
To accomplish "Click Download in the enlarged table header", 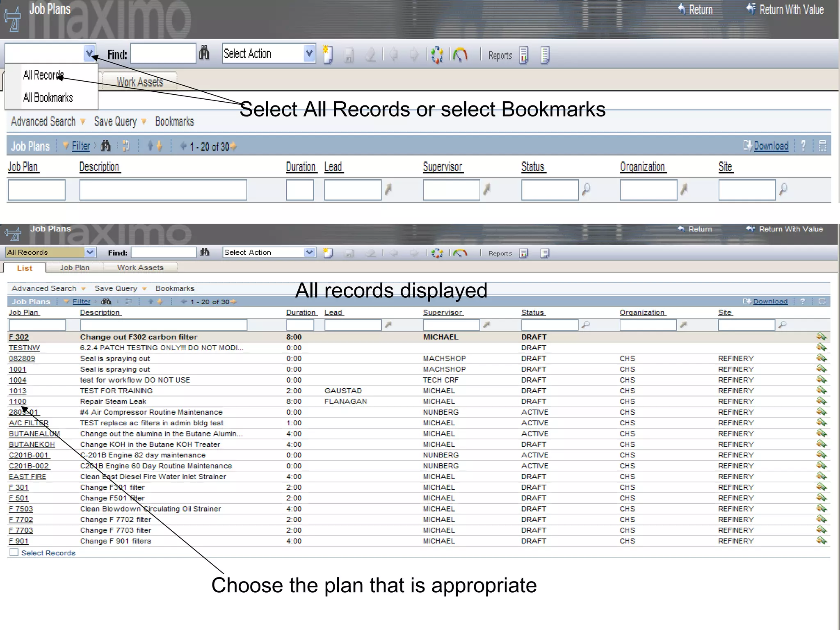I will (771, 146).
